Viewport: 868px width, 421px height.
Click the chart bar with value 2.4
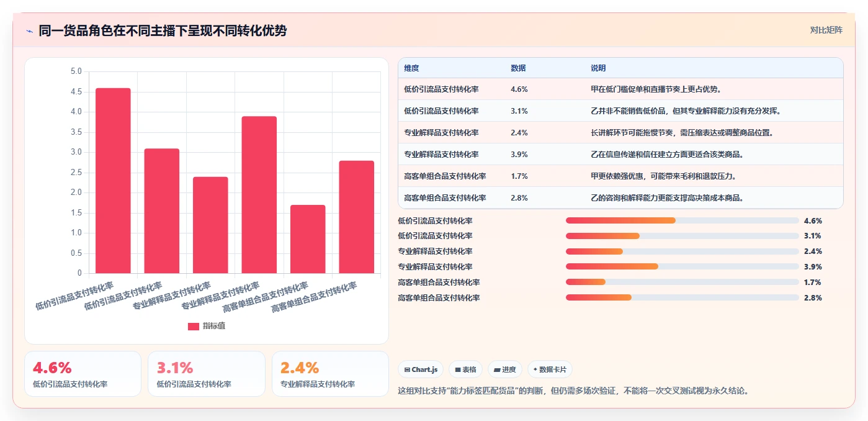[x=210, y=225]
